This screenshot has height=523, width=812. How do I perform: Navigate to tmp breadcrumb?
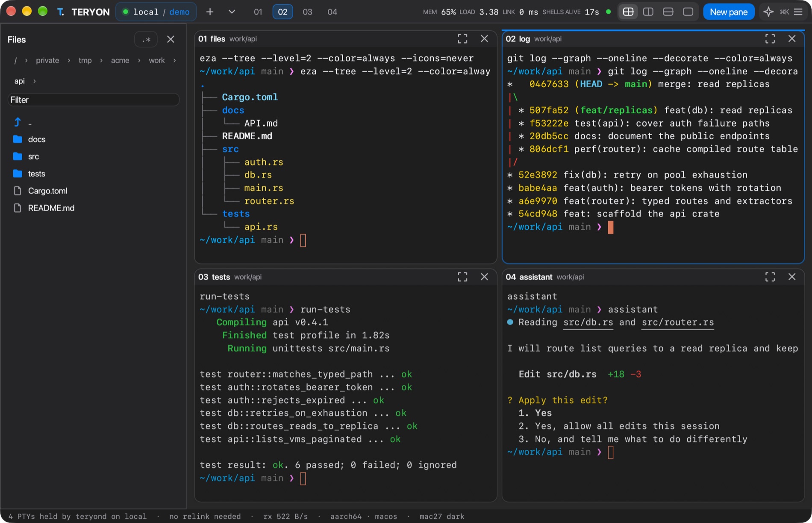85,60
